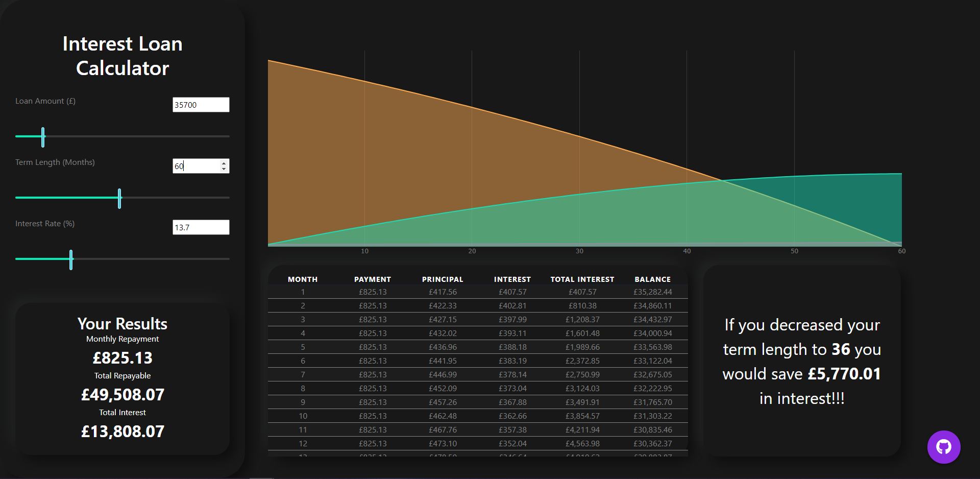Decrease term length with stepper down arrow
The width and height of the screenshot is (980, 479).
(x=224, y=169)
